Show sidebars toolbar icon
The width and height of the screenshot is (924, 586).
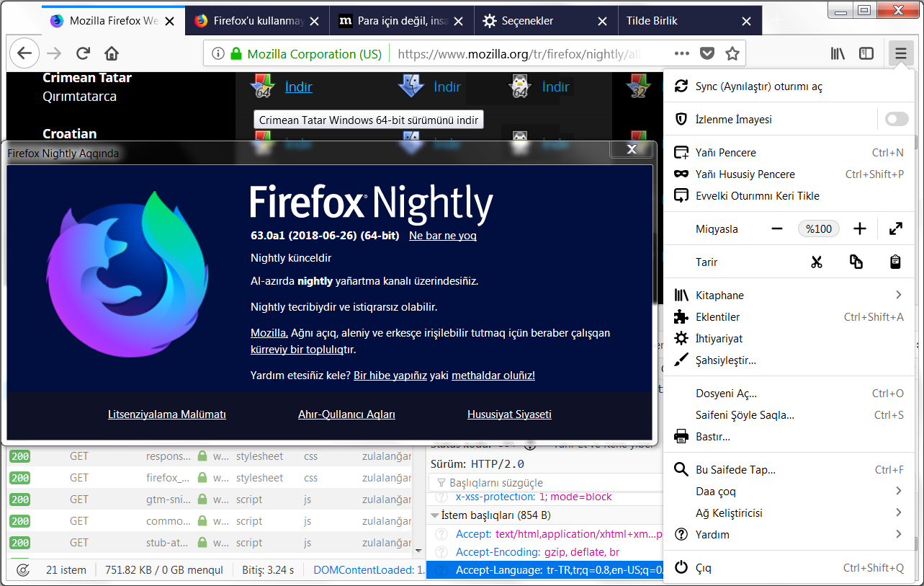point(866,53)
